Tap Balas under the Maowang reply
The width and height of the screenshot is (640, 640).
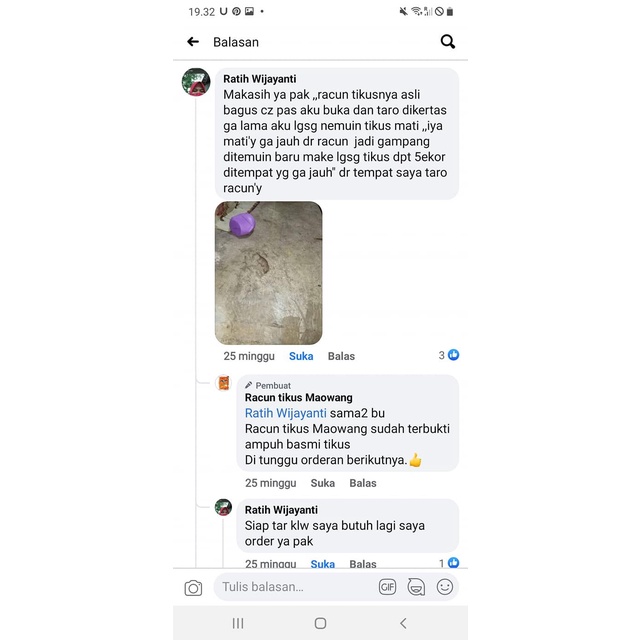point(363,483)
